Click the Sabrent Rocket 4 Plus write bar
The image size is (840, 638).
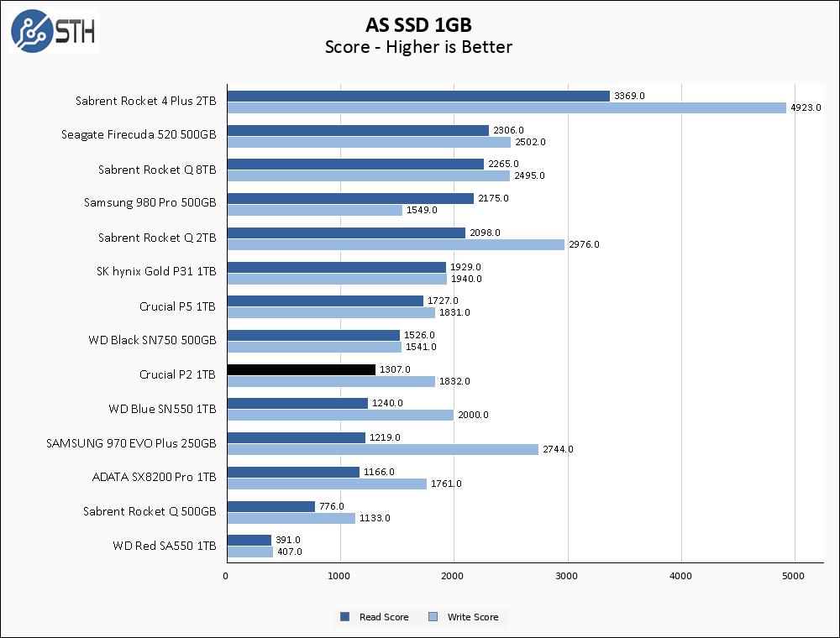[507, 107]
